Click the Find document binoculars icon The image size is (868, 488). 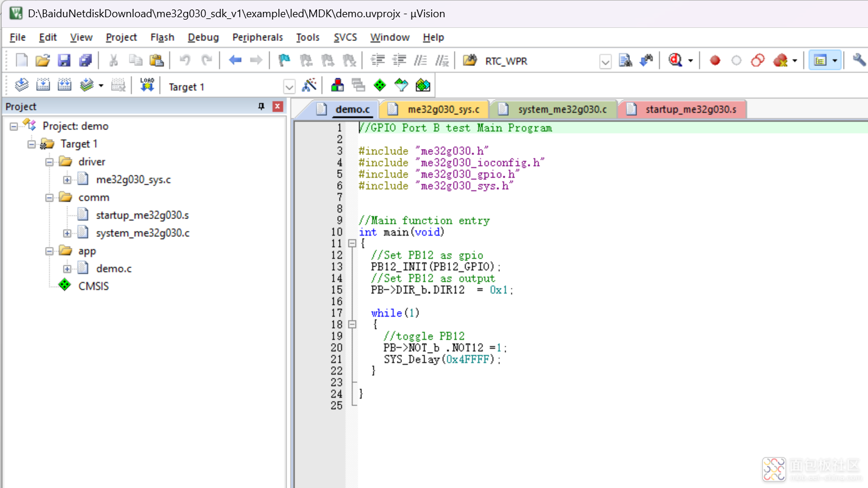[625, 60]
